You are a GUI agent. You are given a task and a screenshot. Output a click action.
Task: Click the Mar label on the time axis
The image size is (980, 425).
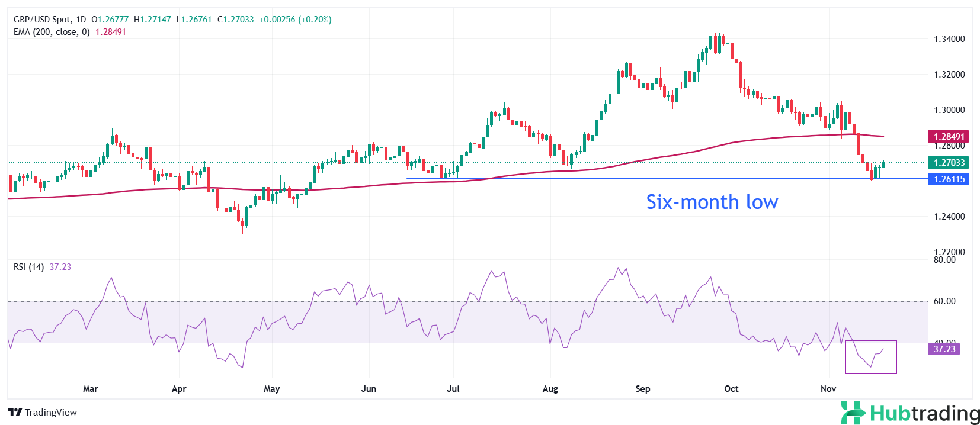90,389
